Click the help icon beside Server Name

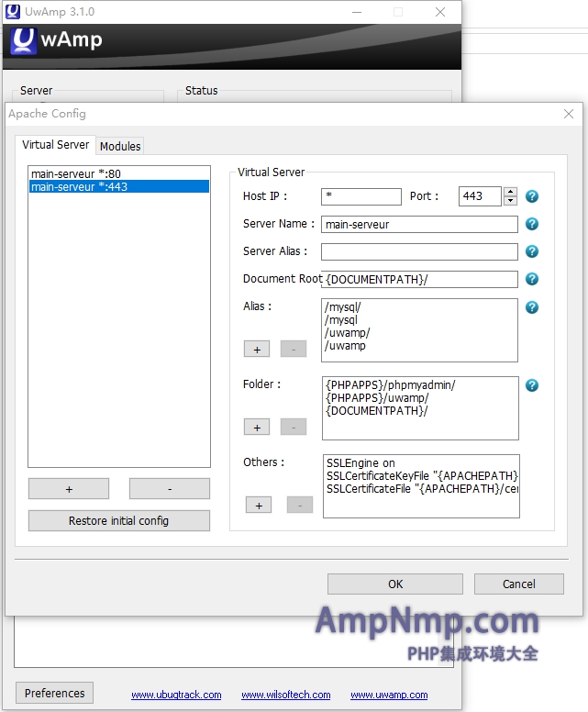pyautogui.click(x=531, y=224)
